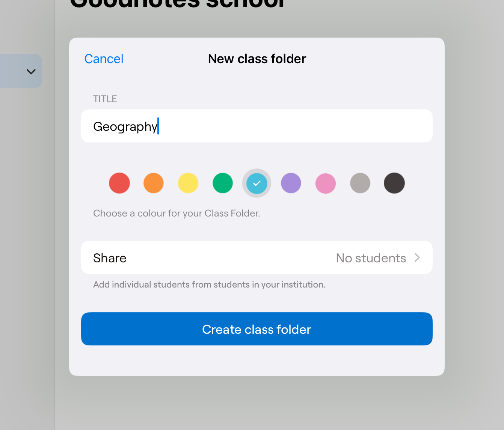Click the selected blue checkmark swatch
The image size is (504, 430).
(x=257, y=183)
